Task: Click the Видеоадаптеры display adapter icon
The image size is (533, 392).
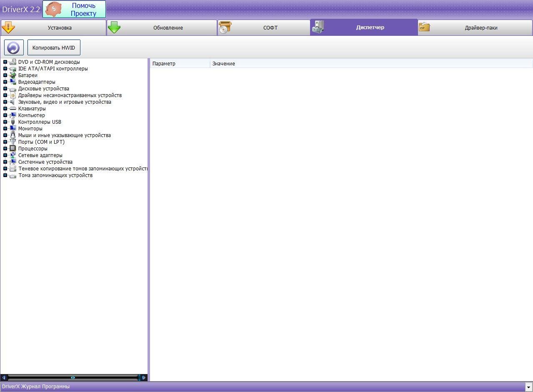Action: click(x=13, y=82)
